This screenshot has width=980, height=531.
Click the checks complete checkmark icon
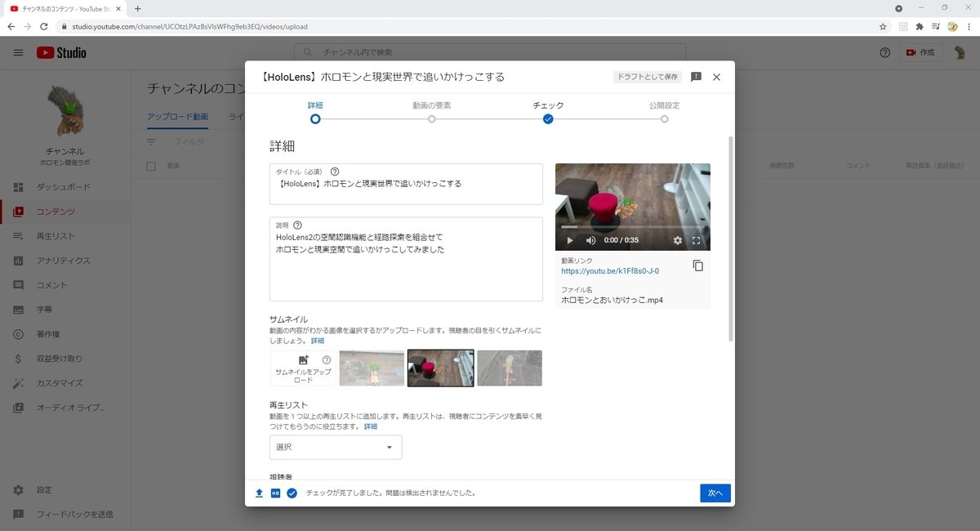[292, 493]
